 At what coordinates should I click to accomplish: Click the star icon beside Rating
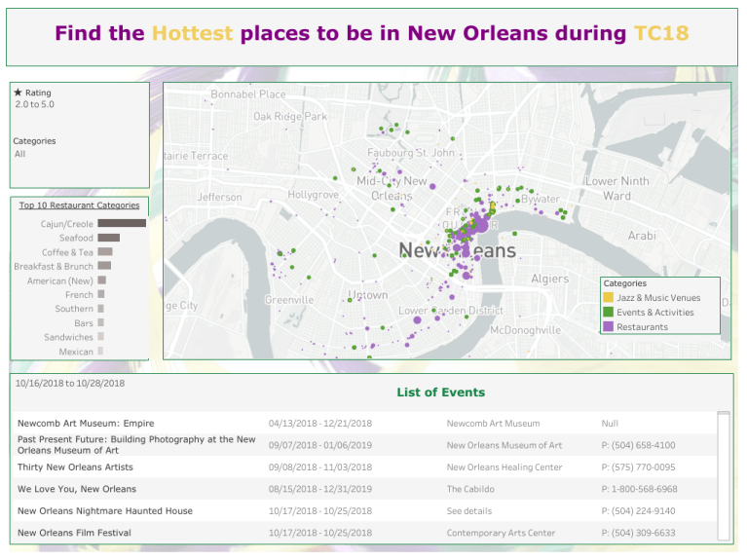19,93
